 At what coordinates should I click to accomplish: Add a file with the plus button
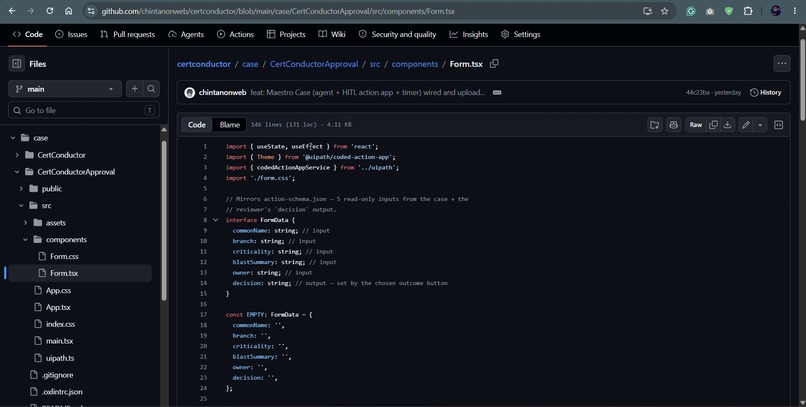pos(135,89)
